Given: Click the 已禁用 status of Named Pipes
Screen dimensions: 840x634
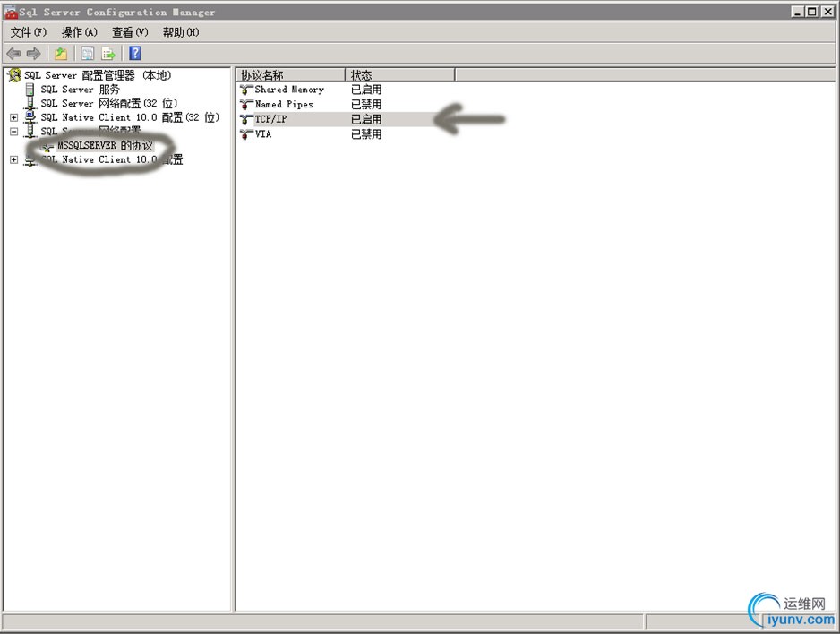Looking at the screenshot, I should pos(366,105).
